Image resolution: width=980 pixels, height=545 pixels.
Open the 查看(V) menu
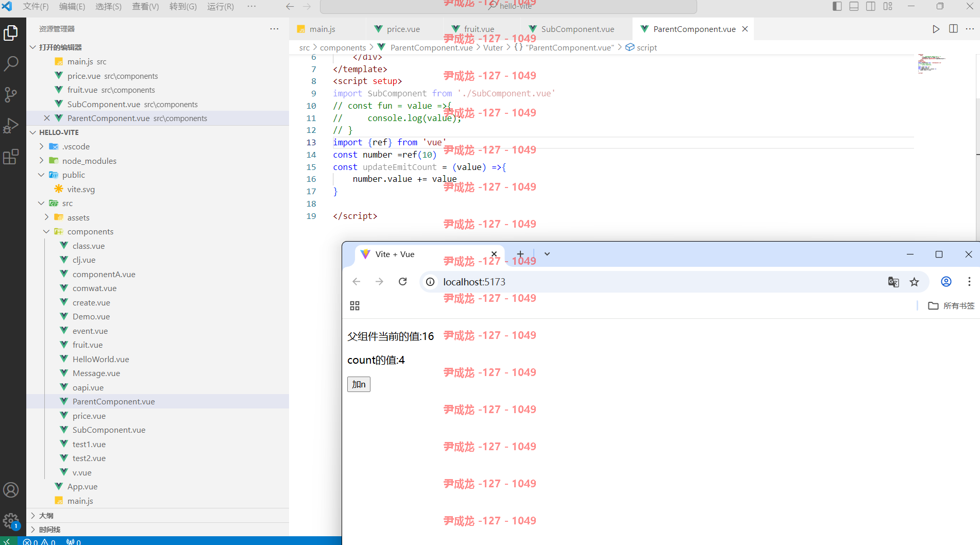point(145,6)
